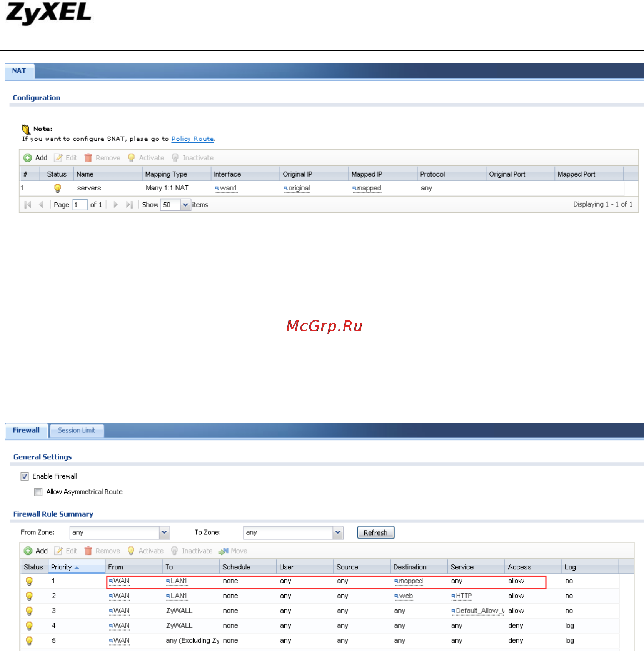
Task: Open wan1 interface link in NAT row
Action: pos(226,188)
